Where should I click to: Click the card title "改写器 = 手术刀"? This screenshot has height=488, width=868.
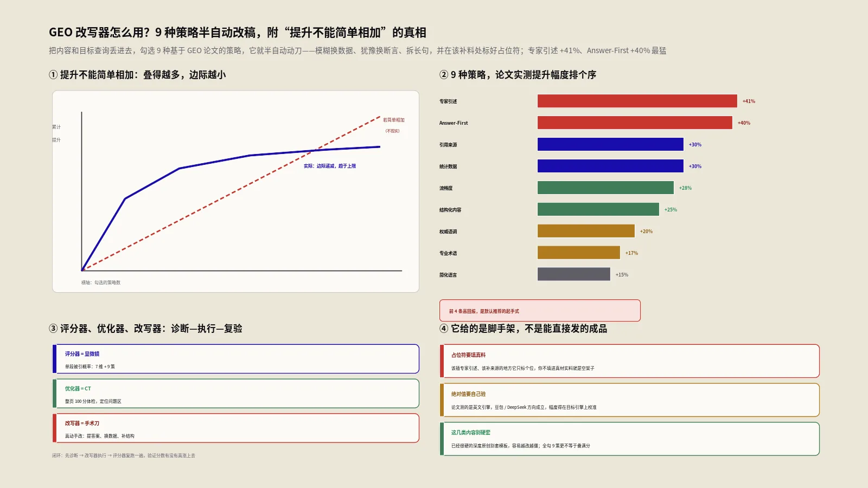pos(82,423)
